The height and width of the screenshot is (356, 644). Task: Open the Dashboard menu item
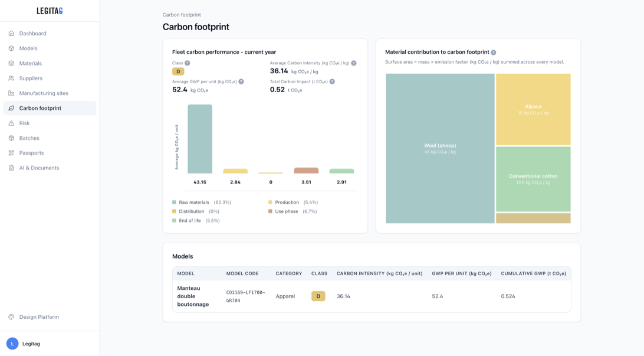50,33
